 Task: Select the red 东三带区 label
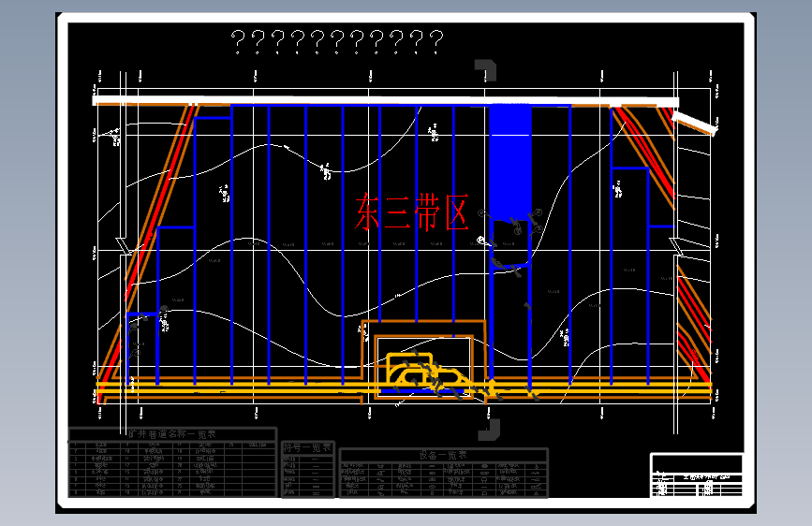[x=412, y=212]
